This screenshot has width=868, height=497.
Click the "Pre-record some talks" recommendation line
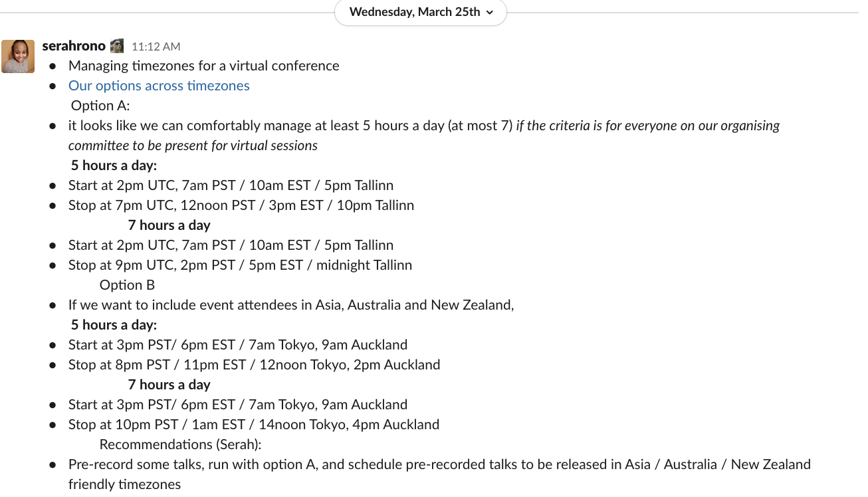tap(439, 464)
